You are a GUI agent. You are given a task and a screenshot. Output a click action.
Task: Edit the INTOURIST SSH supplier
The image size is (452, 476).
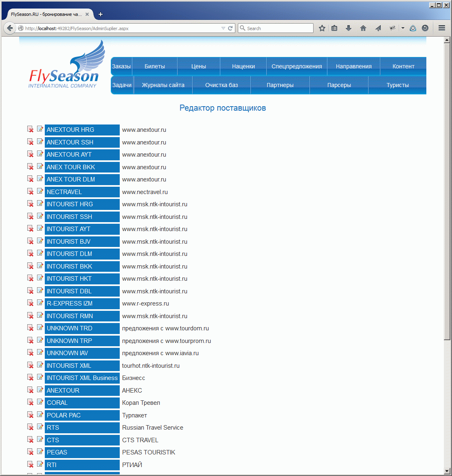[40, 216]
